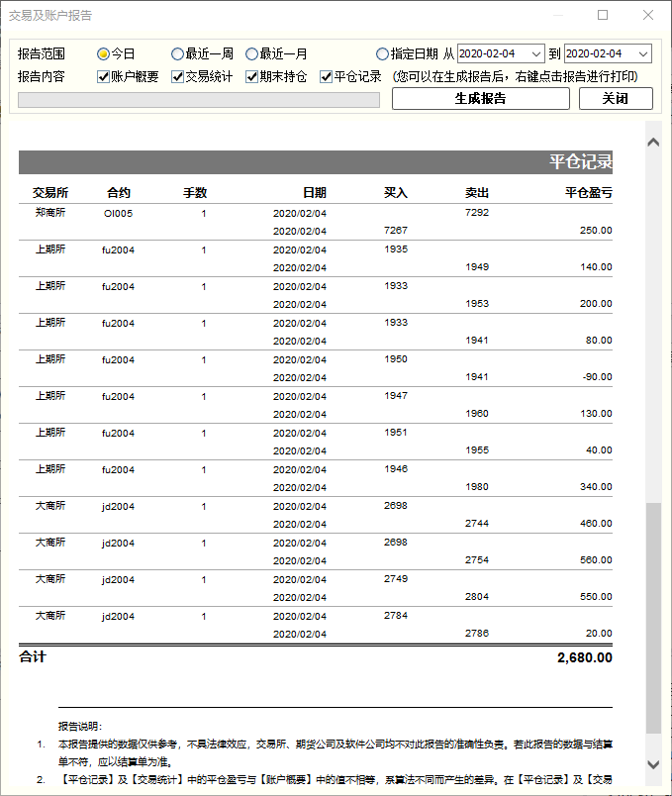This screenshot has width=672, height=796.
Task: Click the buy price 1950
Action: [x=396, y=359]
